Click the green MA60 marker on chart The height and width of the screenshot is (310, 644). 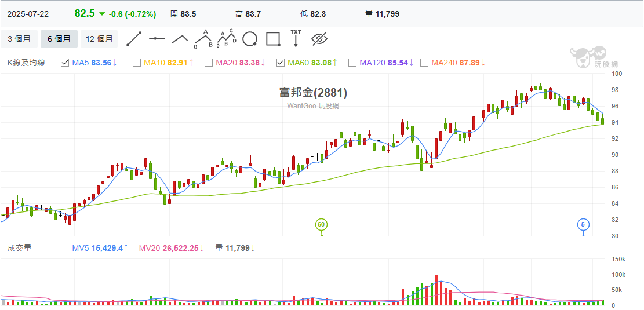[321, 224]
